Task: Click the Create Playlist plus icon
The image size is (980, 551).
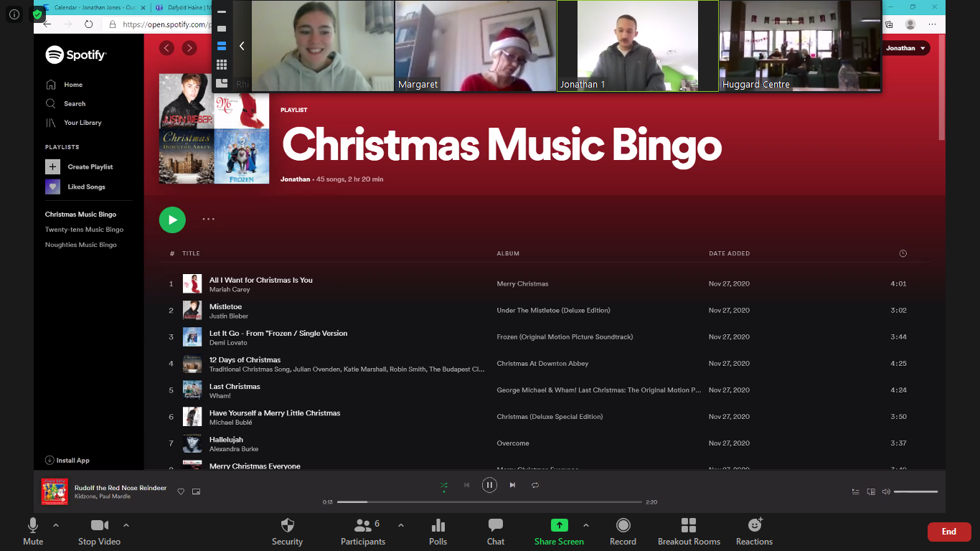Action: click(53, 166)
